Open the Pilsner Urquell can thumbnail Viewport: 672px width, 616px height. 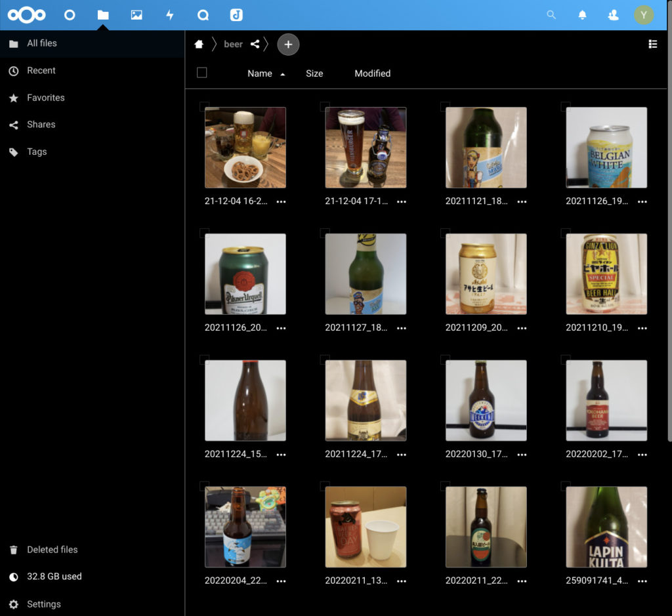coord(245,274)
